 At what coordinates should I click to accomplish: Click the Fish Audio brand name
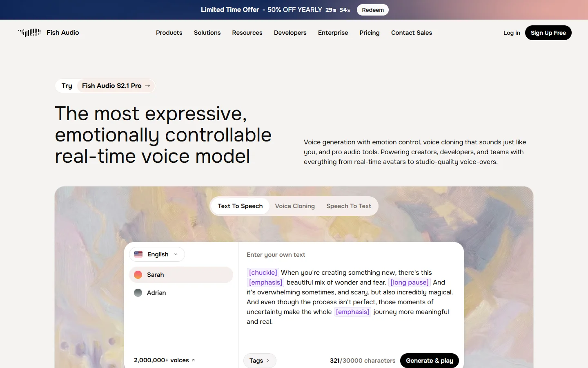[x=63, y=33]
